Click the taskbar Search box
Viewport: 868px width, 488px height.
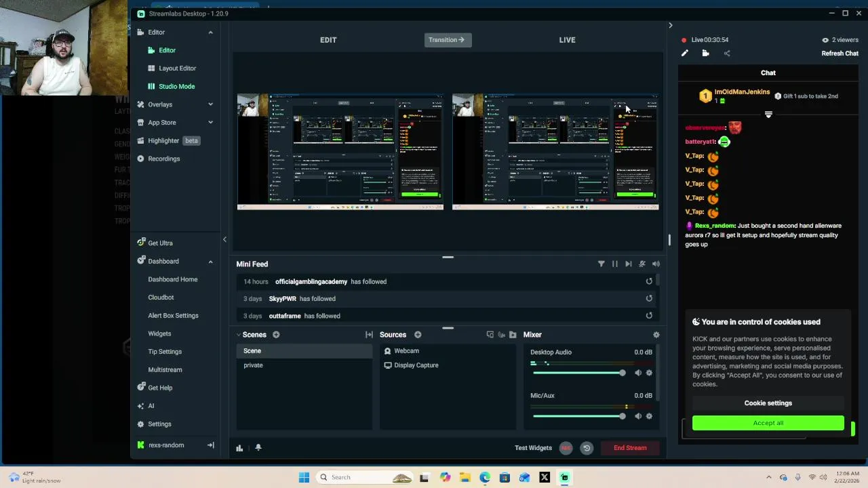[x=366, y=477]
